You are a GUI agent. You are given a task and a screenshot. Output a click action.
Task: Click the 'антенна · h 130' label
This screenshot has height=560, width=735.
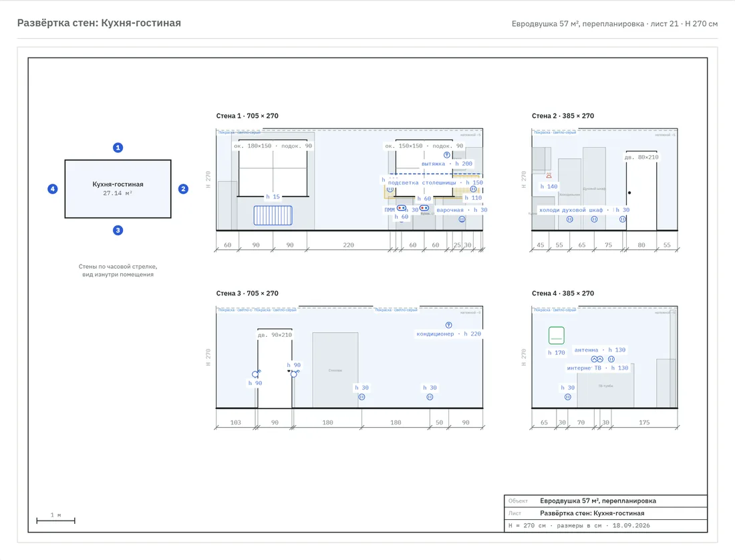[x=600, y=349]
